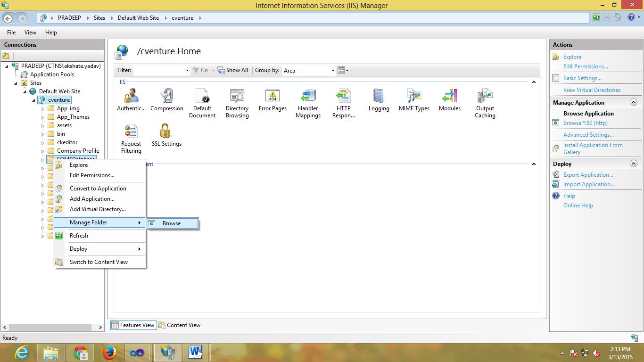Click Advanced Settings link
Screen dimensions: 644x362
coord(588,135)
